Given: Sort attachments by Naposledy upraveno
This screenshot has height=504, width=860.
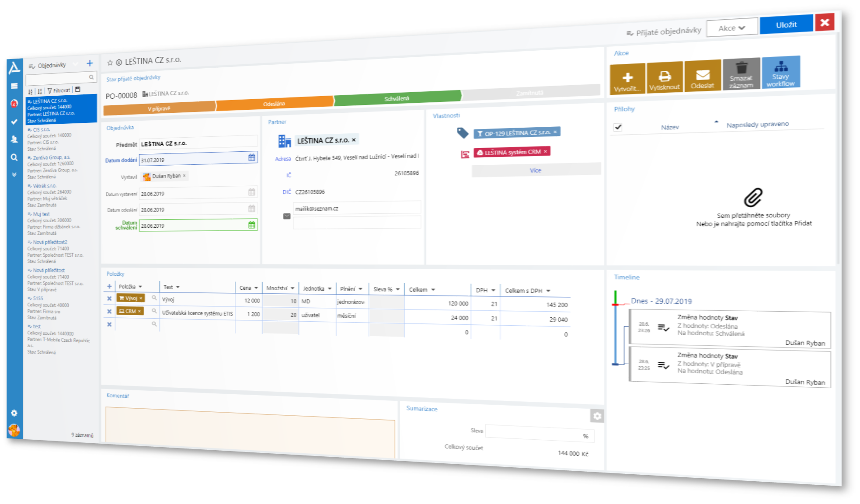Looking at the screenshot, I should pos(758,124).
